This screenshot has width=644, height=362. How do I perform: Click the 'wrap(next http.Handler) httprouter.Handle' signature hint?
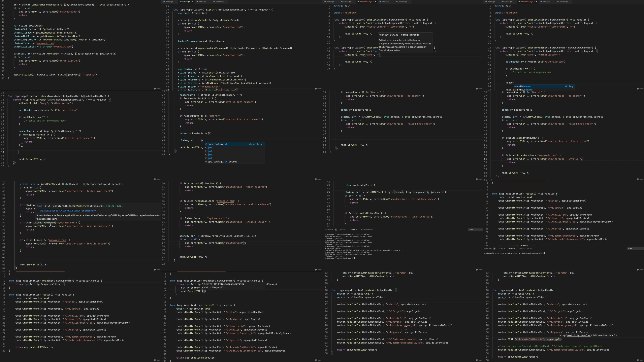pyautogui.click(x=588, y=335)
